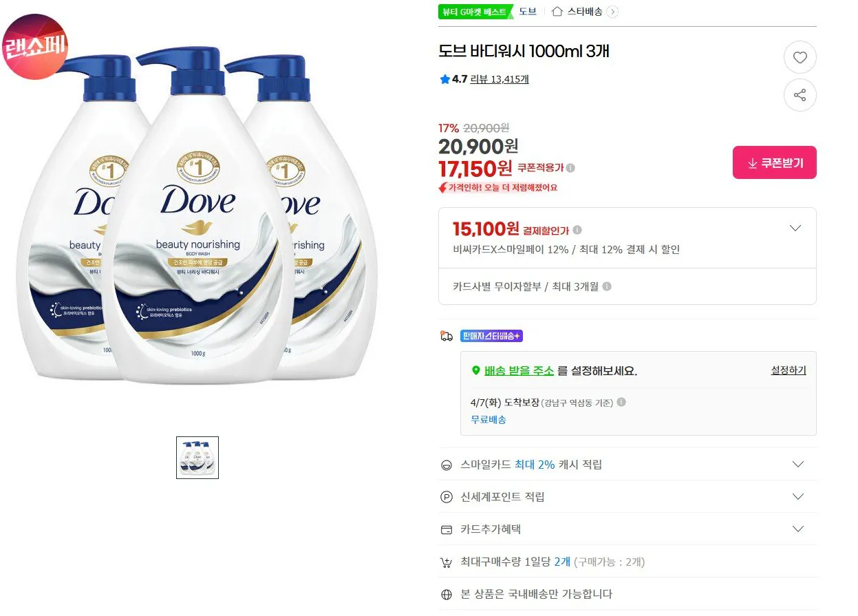The height and width of the screenshot is (616, 858).
Task: Select the product thumbnail below the main image
Action: click(x=197, y=457)
